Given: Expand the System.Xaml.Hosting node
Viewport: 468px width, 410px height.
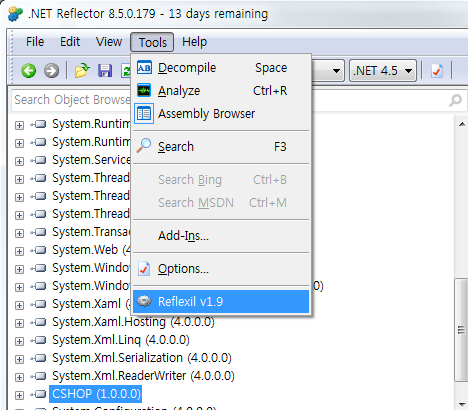Looking at the screenshot, I should point(19,323).
